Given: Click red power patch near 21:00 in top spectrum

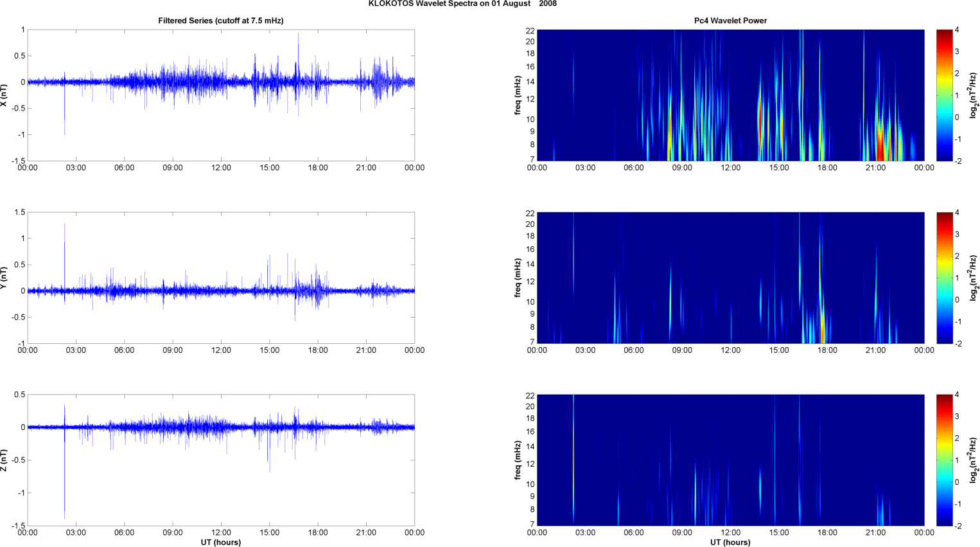Looking at the screenshot, I should click(880, 145).
